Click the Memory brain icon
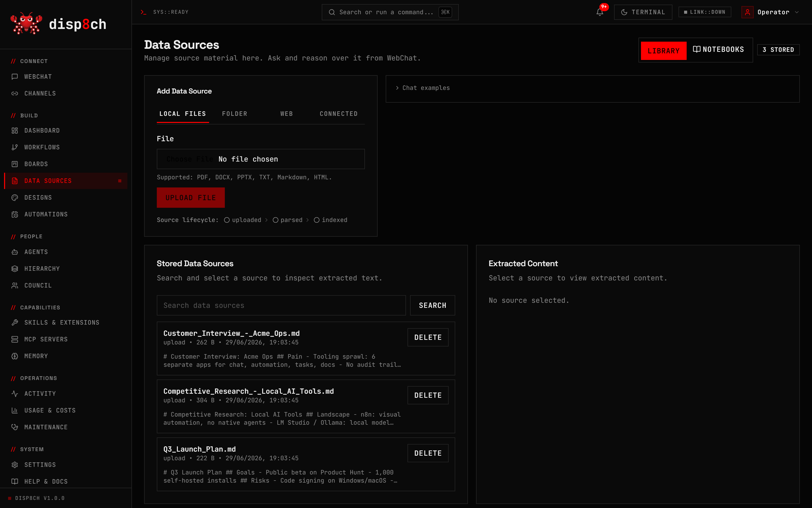Image resolution: width=812 pixels, height=508 pixels. tap(15, 356)
